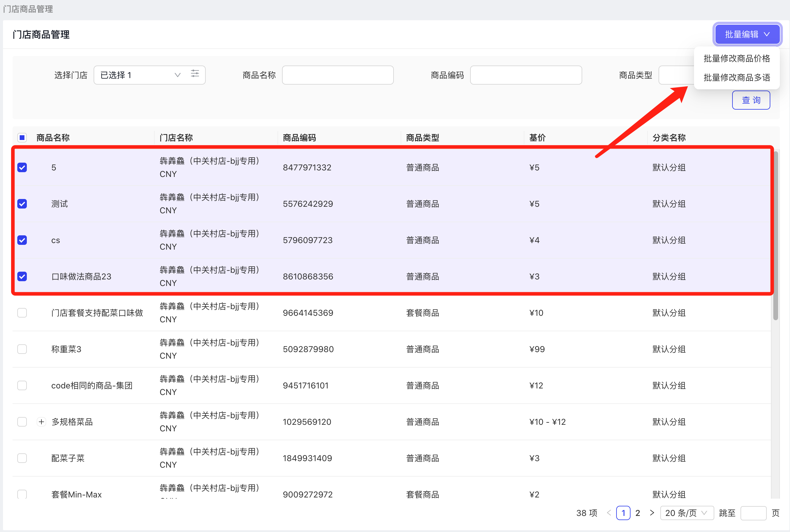Click product code 5092879980
Viewport: 790px width, 532px height.
308,349
